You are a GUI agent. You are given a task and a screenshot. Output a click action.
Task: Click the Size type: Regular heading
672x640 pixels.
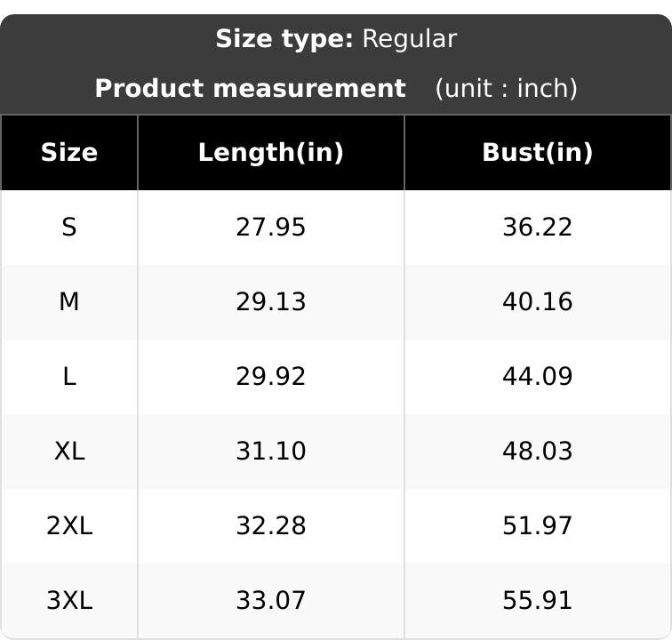pos(336,39)
